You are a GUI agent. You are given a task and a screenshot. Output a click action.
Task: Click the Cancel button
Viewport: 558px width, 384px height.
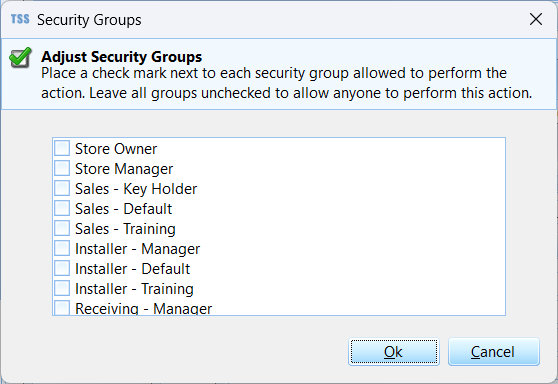coord(494,352)
